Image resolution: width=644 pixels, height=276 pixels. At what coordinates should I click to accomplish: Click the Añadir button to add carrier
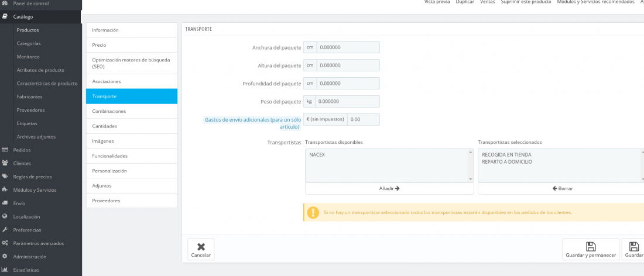click(x=389, y=189)
